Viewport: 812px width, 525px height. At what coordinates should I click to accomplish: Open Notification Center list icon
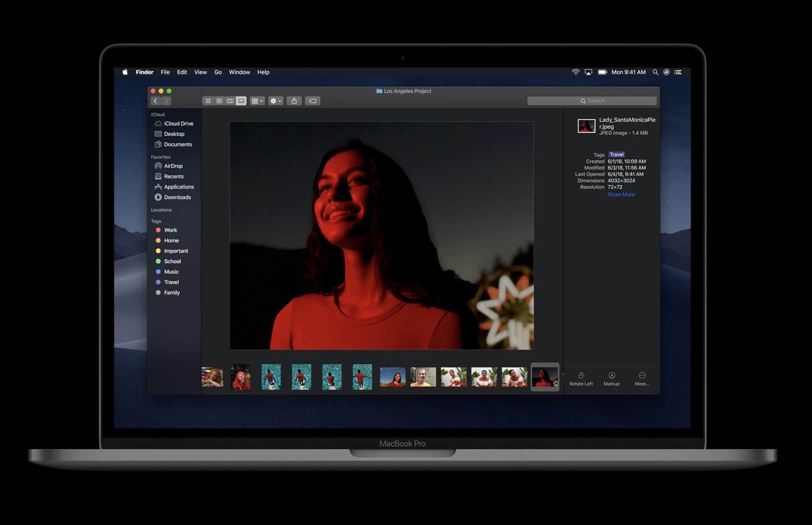click(x=678, y=72)
